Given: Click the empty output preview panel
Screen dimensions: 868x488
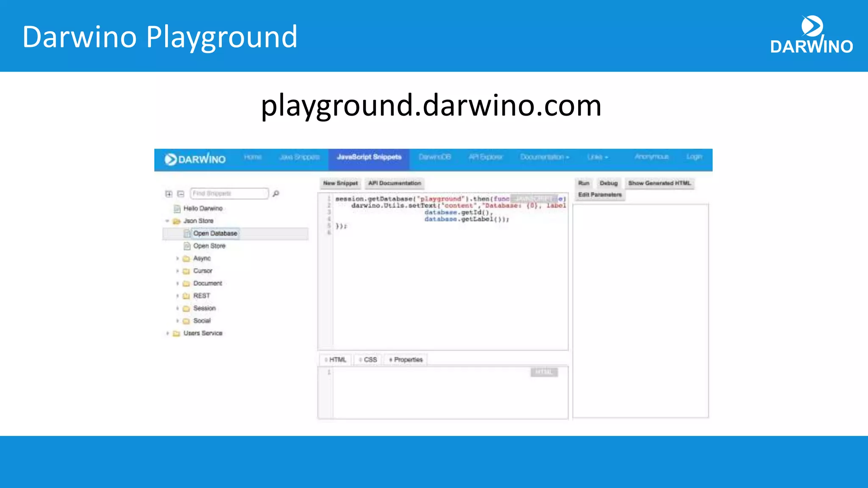Looking at the screenshot, I should tap(640, 311).
